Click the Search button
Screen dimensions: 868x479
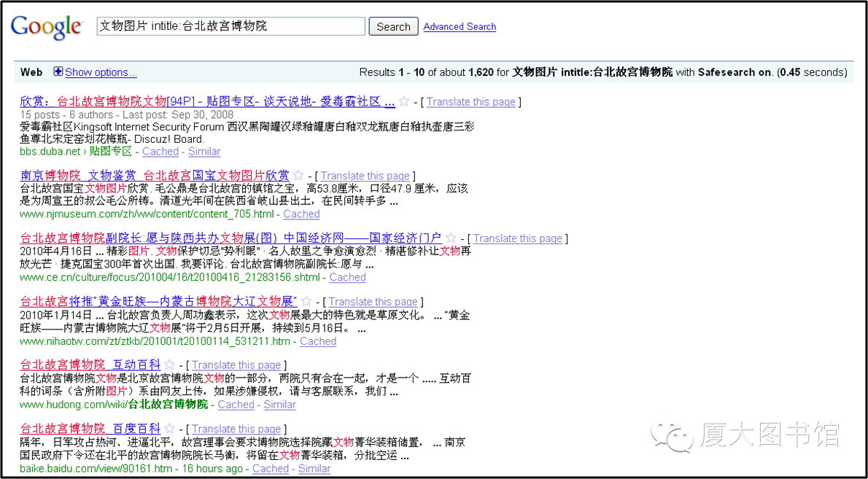coord(394,26)
